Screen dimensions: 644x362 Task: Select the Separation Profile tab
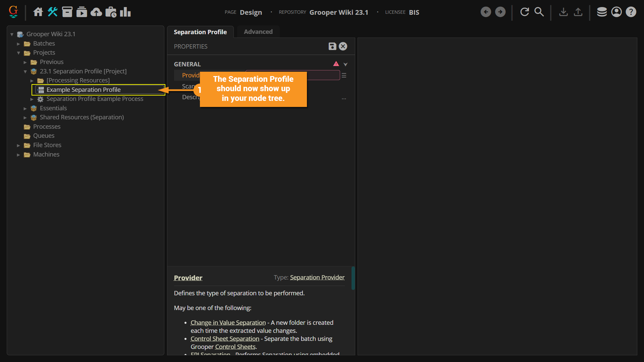coord(200,32)
